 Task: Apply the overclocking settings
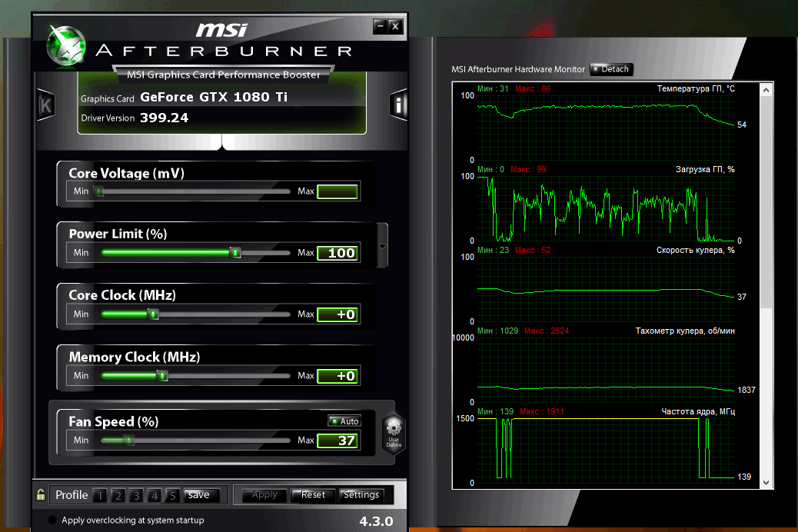pyautogui.click(x=264, y=495)
